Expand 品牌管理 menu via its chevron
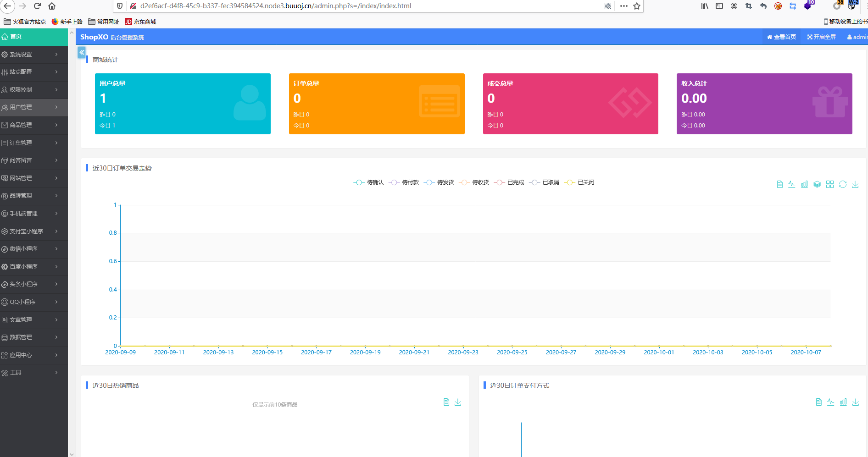The height and width of the screenshot is (457, 868). [56, 196]
